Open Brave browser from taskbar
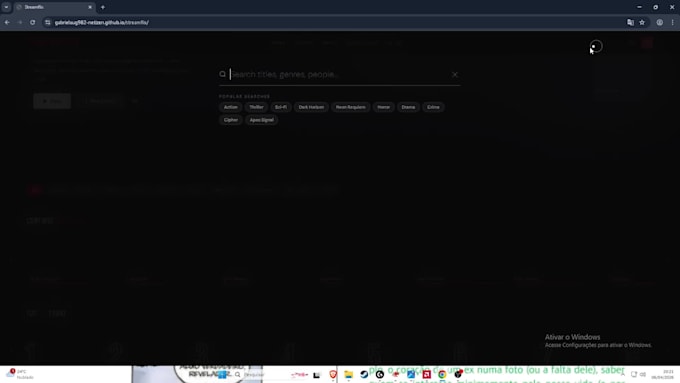The width and height of the screenshot is (680, 383). click(333, 374)
